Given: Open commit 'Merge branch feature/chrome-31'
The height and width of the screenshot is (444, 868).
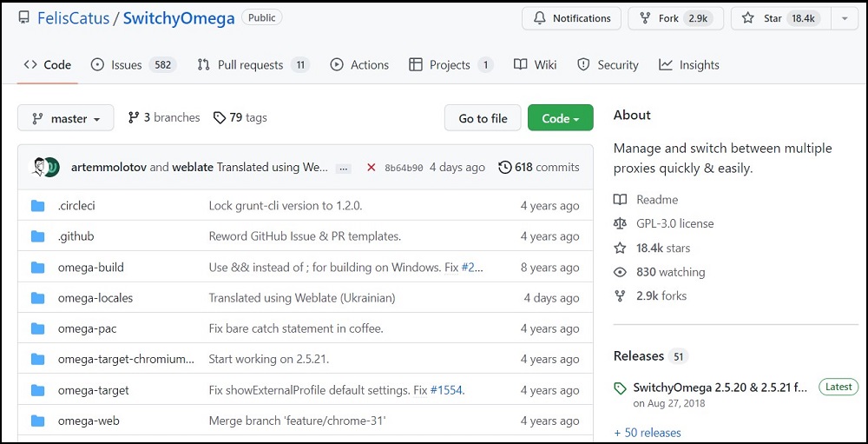Looking at the screenshot, I should coord(297,421).
